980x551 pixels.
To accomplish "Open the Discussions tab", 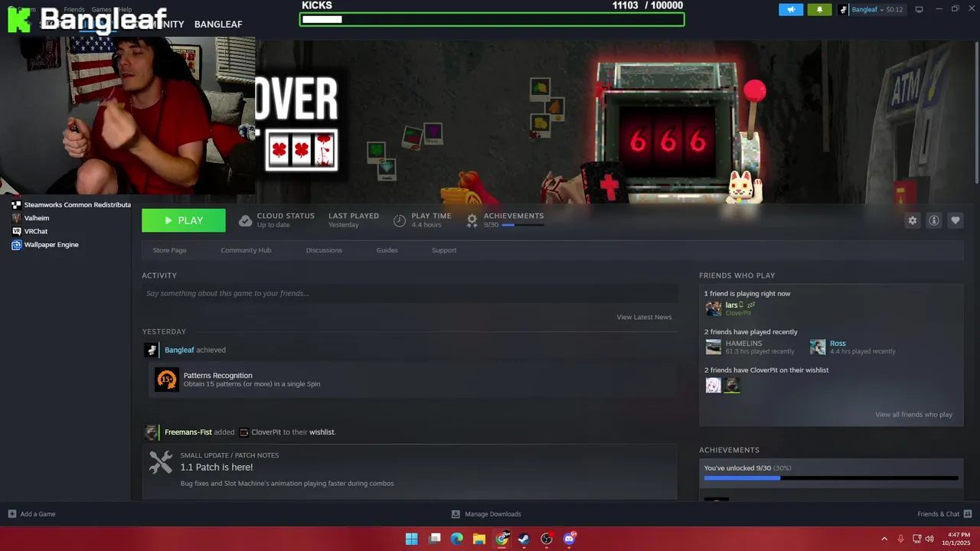I will coord(324,250).
